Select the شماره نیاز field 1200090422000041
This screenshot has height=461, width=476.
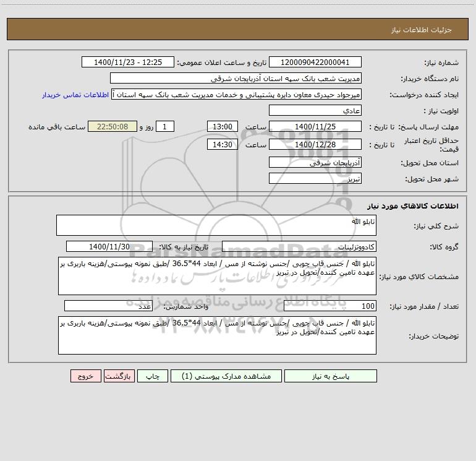point(315,62)
